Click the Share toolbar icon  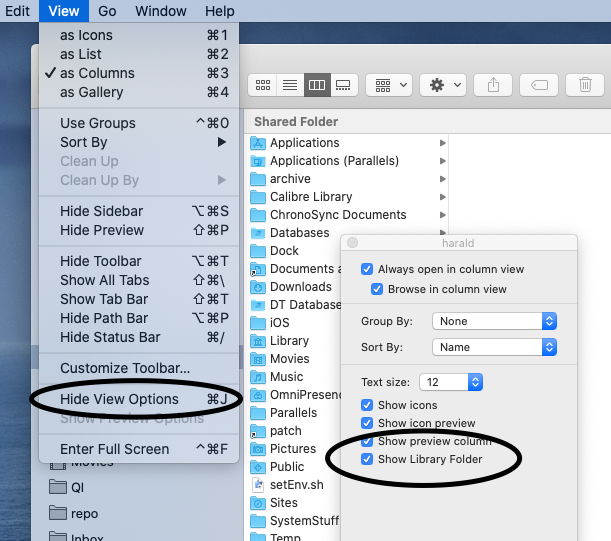[493, 85]
